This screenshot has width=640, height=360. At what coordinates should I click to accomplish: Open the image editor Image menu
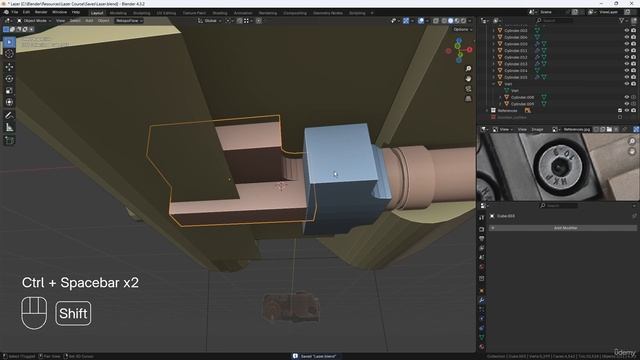point(537,129)
